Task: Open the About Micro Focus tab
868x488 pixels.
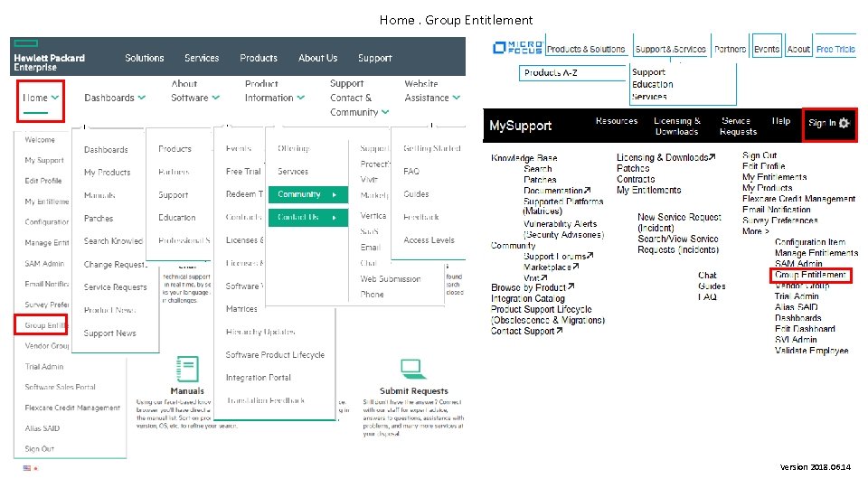Action: click(x=798, y=49)
